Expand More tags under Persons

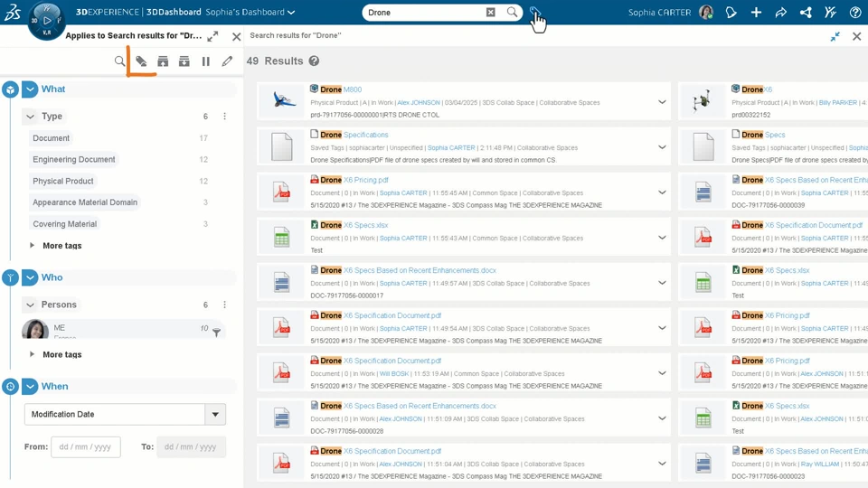pos(56,354)
